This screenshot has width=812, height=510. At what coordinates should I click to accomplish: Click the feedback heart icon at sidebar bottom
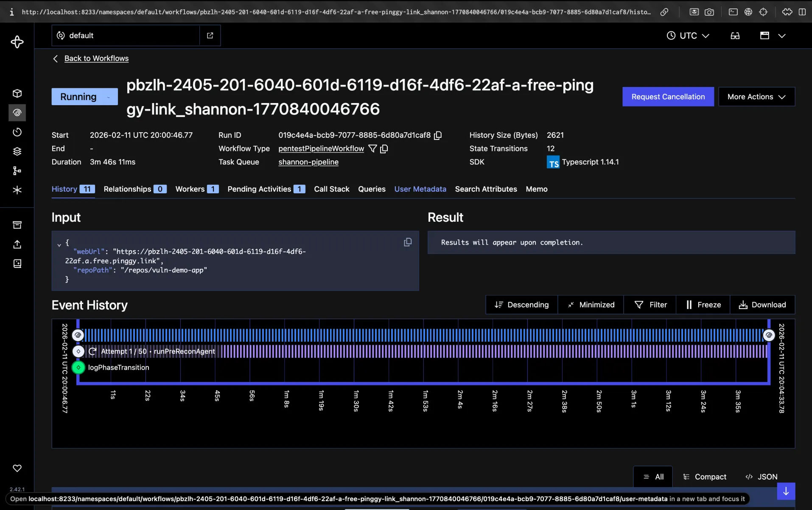click(17, 468)
